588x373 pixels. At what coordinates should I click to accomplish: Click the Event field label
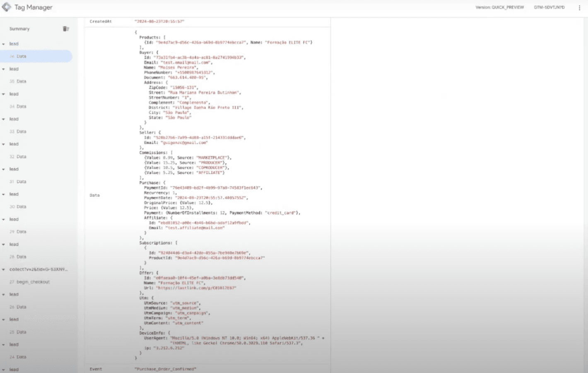click(x=96, y=369)
